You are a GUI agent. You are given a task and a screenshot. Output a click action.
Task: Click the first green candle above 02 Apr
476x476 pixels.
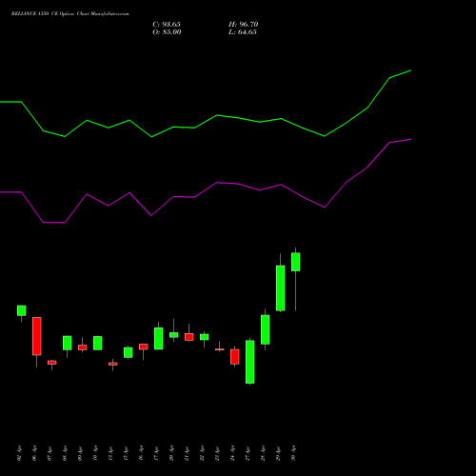coord(22,310)
